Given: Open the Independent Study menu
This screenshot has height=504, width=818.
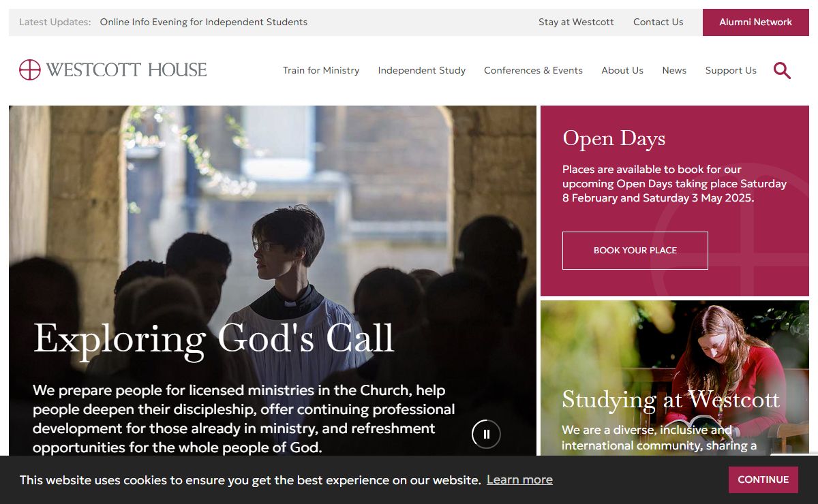Looking at the screenshot, I should coord(422,70).
